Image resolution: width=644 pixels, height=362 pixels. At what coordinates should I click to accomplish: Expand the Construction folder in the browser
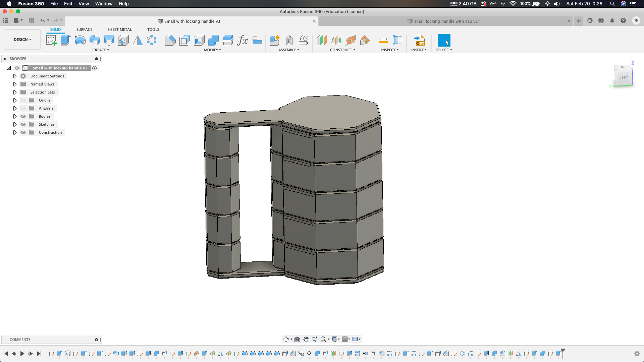click(15, 132)
